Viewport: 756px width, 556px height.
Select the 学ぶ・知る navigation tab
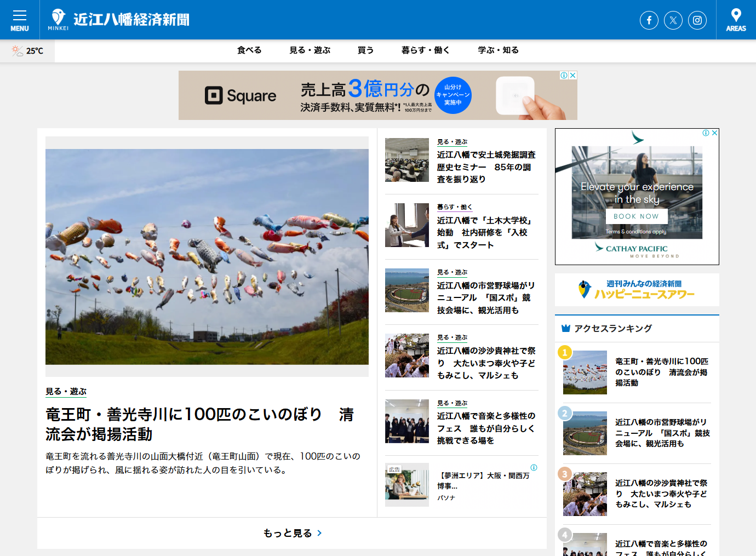pyautogui.click(x=497, y=50)
